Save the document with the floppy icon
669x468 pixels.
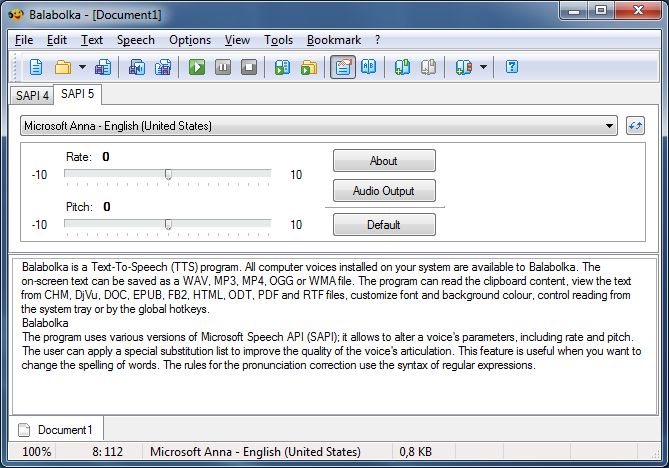(x=103, y=67)
